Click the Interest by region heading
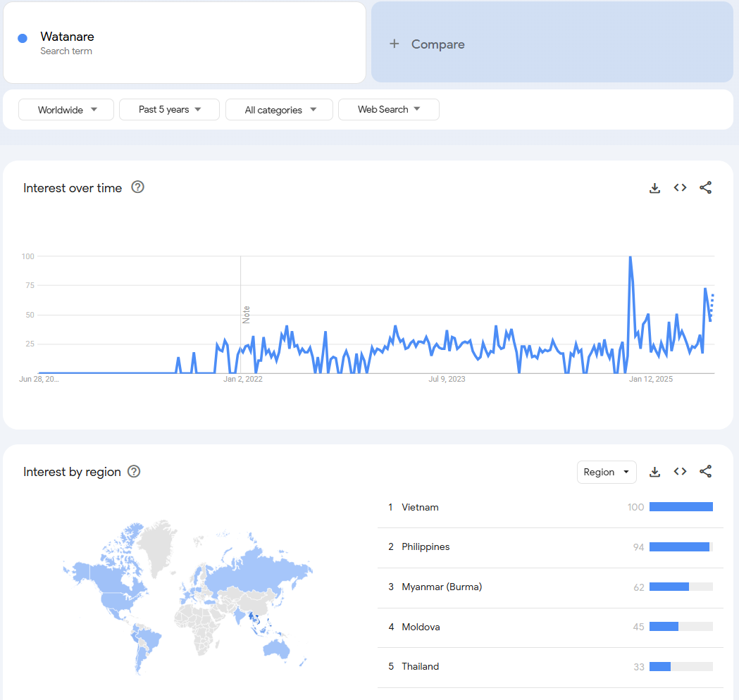Screen dimensions: 739x700 (72, 472)
